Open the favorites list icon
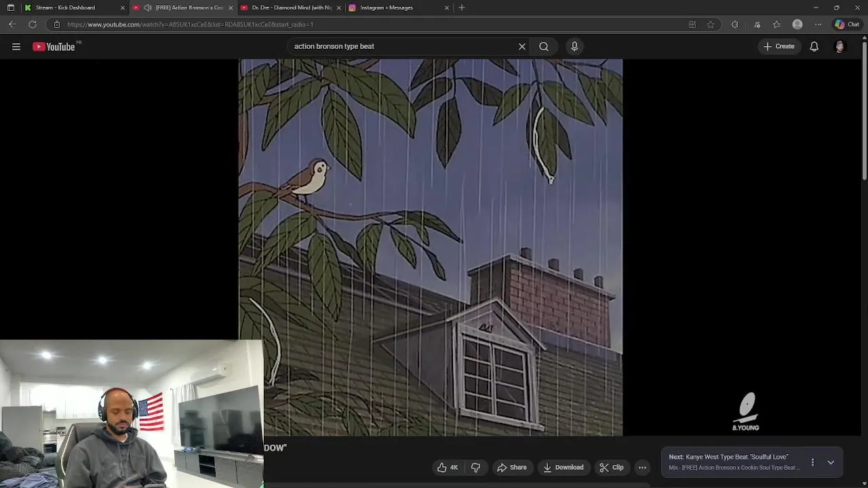This screenshot has width=868, height=488. [777, 24]
